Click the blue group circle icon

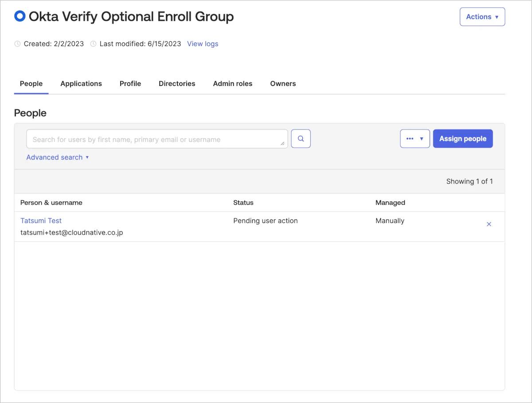click(x=20, y=17)
